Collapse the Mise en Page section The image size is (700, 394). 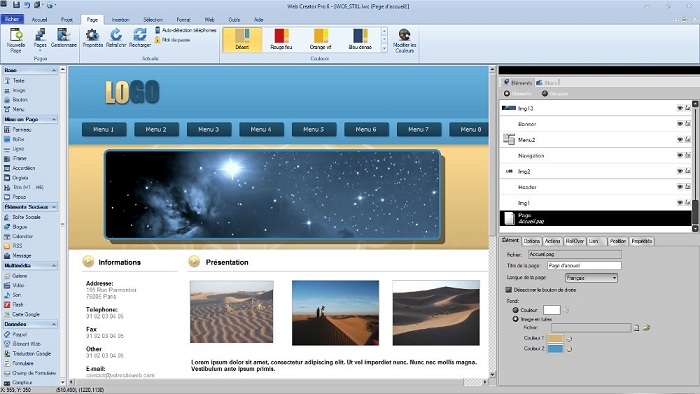point(54,120)
